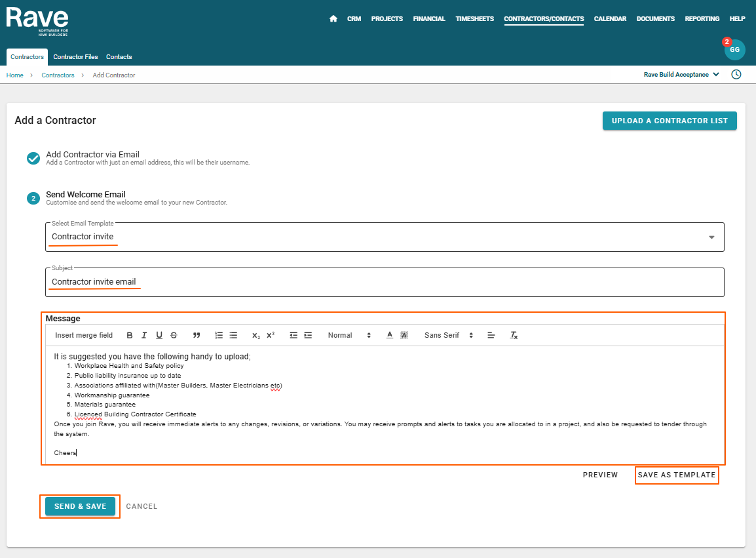Open the text alignment options
The height and width of the screenshot is (558, 756).
[491, 335]
